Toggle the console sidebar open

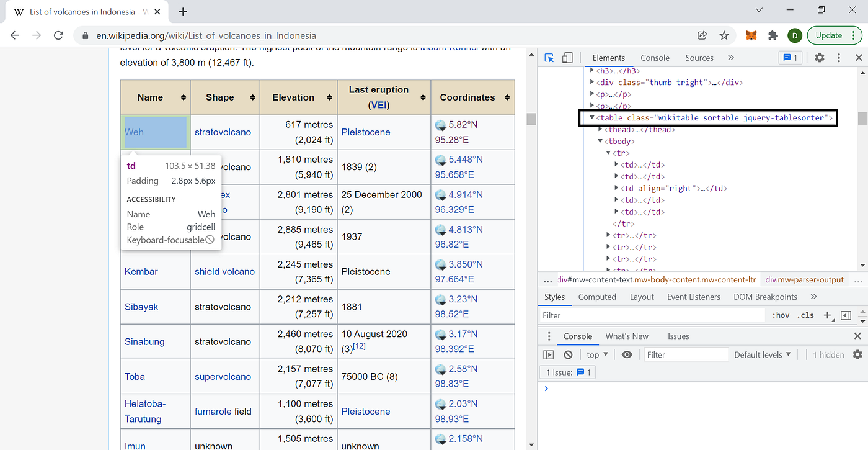click(x=548, y=354)
